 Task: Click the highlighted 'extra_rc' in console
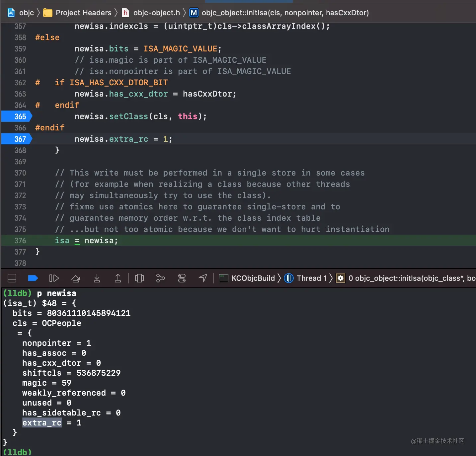[42, 423]
